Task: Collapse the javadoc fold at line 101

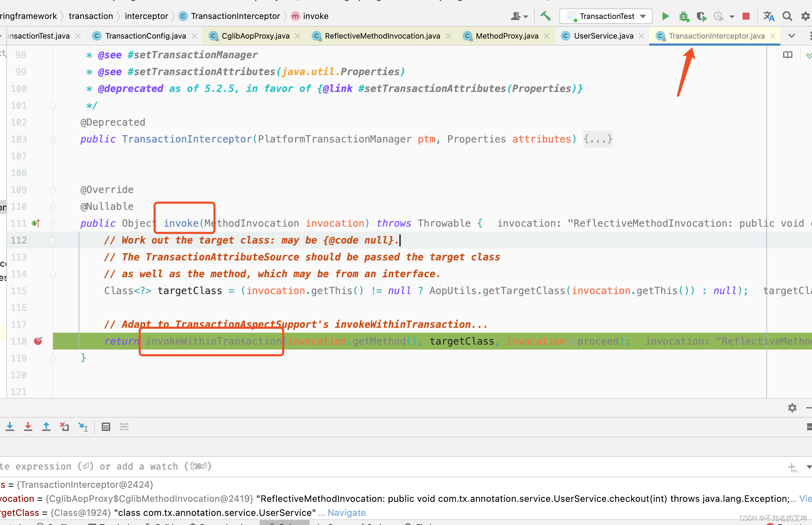Action: pos(53,106)
